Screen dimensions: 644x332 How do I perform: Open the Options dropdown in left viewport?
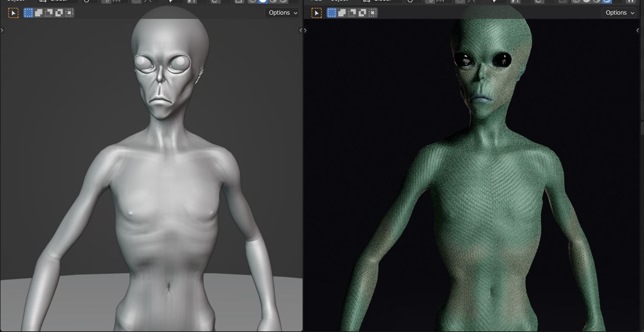(282, 13)
